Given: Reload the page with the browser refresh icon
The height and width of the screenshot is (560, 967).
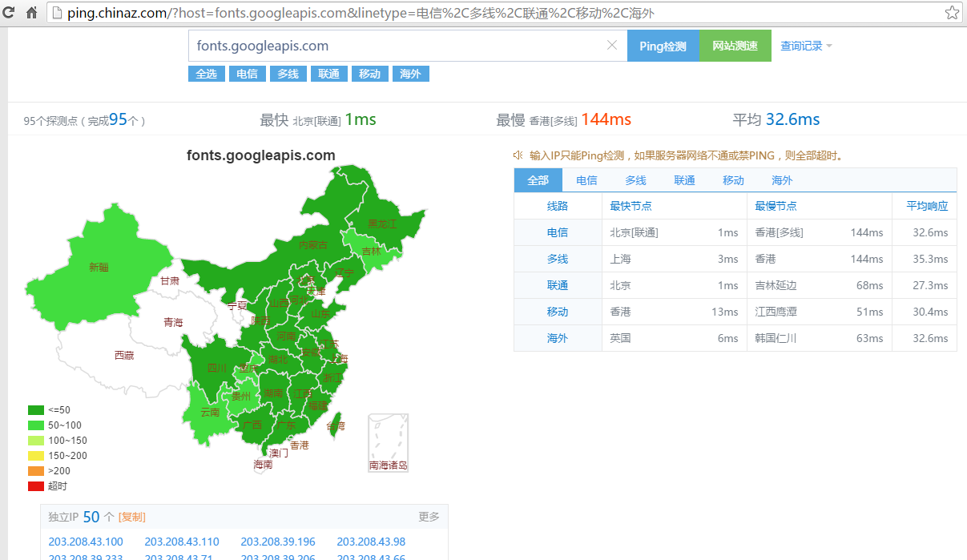Looking at the screenshot, I should [x=10, y=13].
